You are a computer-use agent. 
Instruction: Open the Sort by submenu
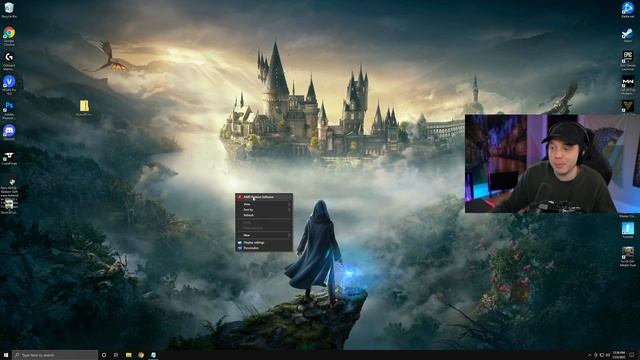pos(264,210)
